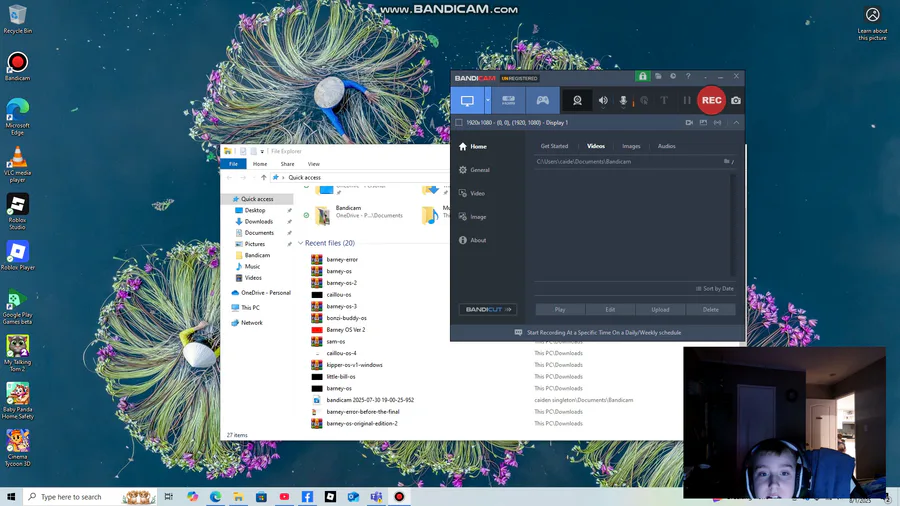Click the output folder path field
900x506 pixels.
[x=627, y=162]
